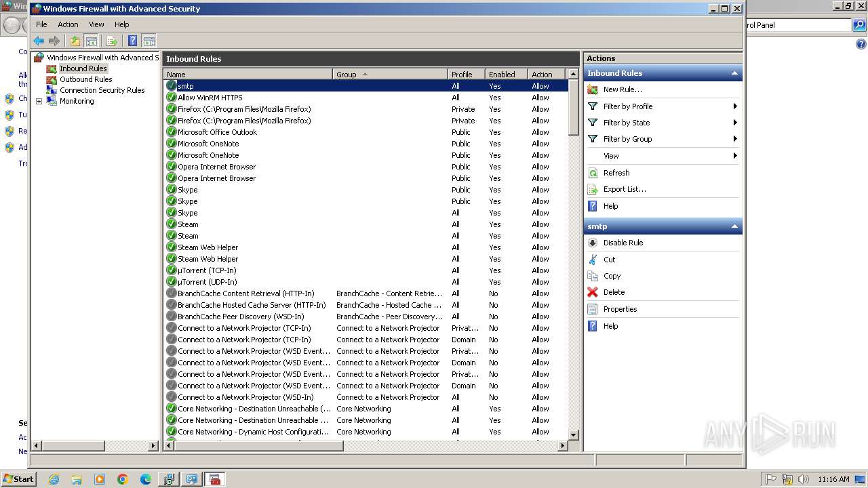Click scroll up arrow of rules list
This screenshot has width=868, height=488.
pos(573,74)
